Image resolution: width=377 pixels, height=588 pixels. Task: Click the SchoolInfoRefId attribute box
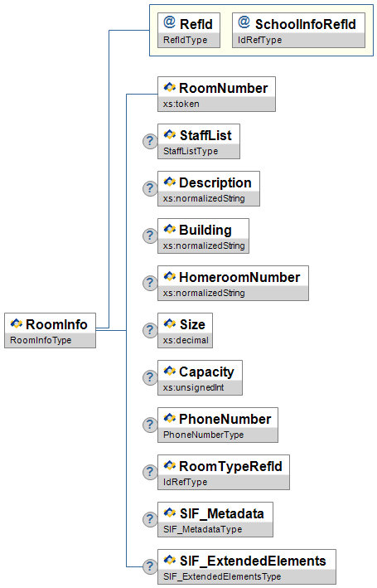click(298, 31)
